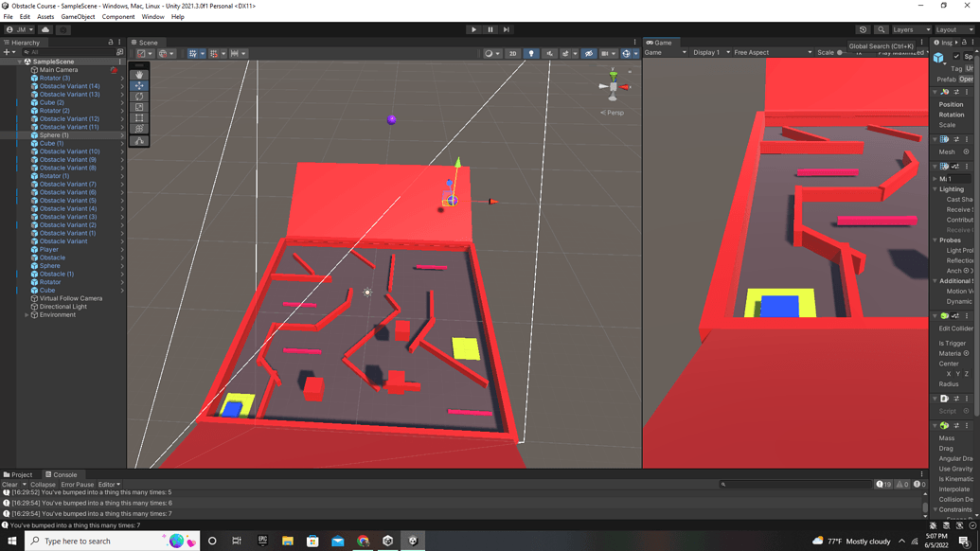Viewport: 980px width, 551px height.
Task: Clear the Console messages
Action: [x=9, y=484]
